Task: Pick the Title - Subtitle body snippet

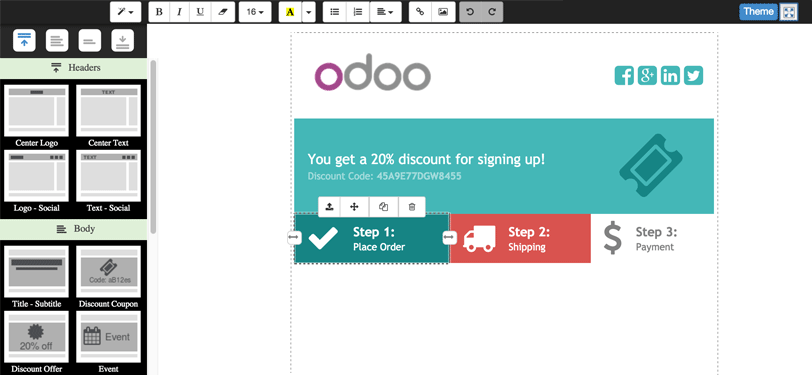Action: click(36, 277)
